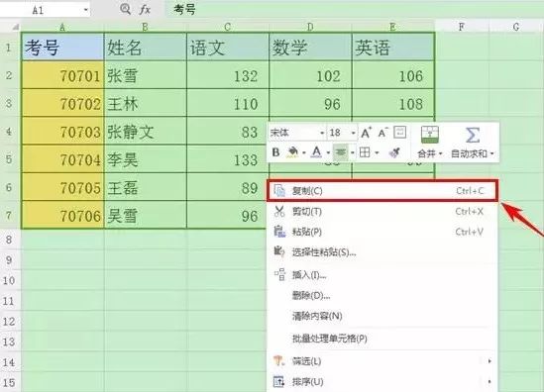Click the 语文 header cell
Viewport: 544px width, 392px height.
tap(228, 48)
